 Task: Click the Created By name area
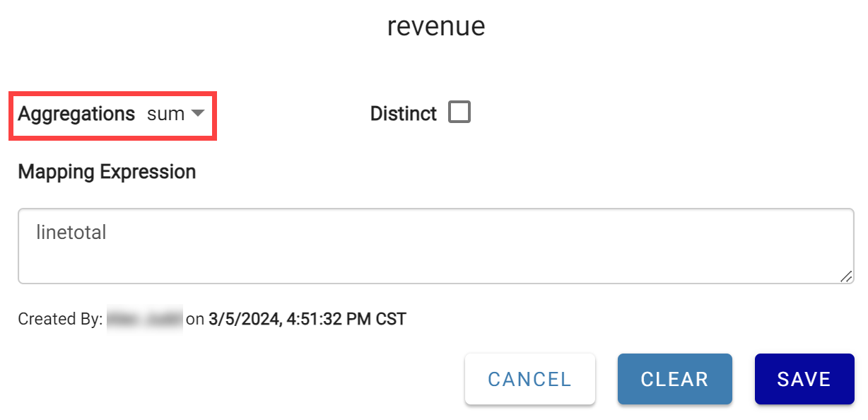(x=146, y=319)
